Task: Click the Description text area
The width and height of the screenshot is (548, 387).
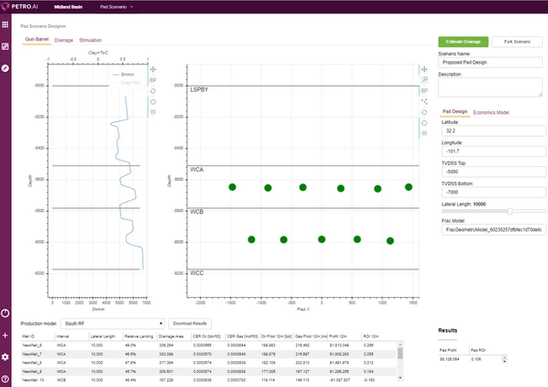Action: (490, 87)
